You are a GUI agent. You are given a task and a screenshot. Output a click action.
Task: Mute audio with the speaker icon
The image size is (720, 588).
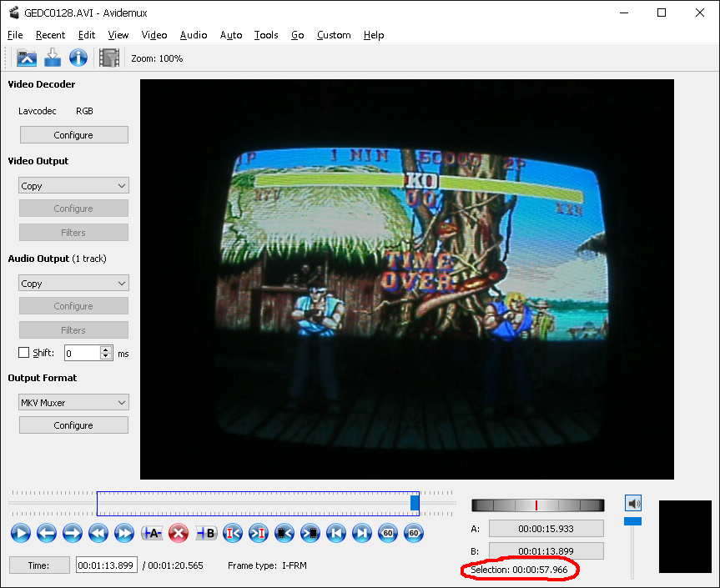point(633,504)
